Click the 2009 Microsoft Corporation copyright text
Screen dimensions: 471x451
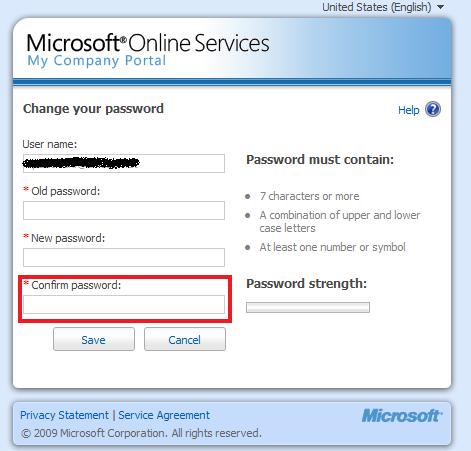[141, 433]
